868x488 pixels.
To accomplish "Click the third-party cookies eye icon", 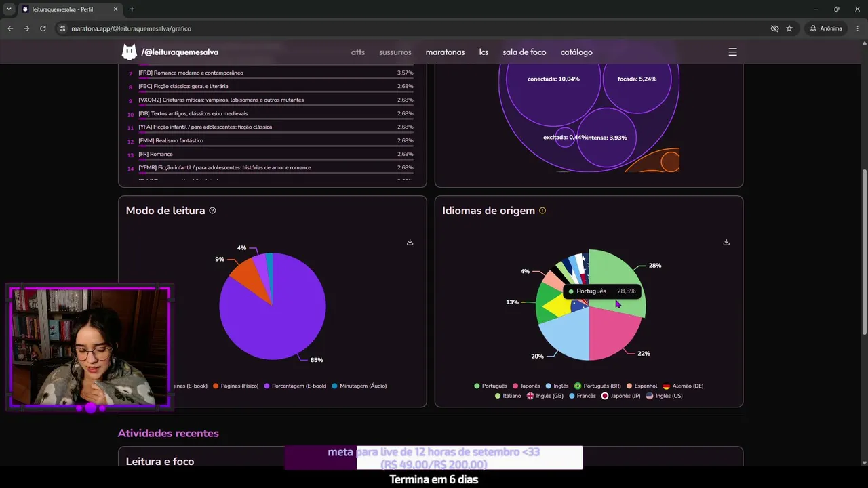I will pos(774,28).
